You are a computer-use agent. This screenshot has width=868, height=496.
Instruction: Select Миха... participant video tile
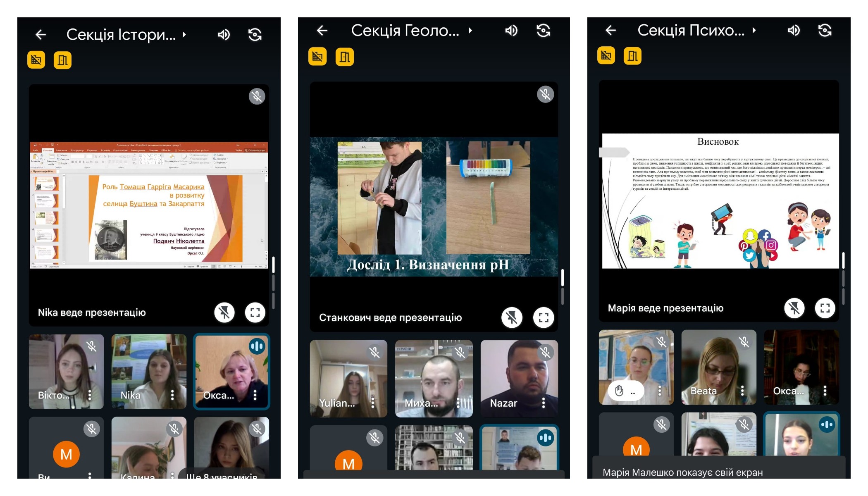tap(434, 379)
